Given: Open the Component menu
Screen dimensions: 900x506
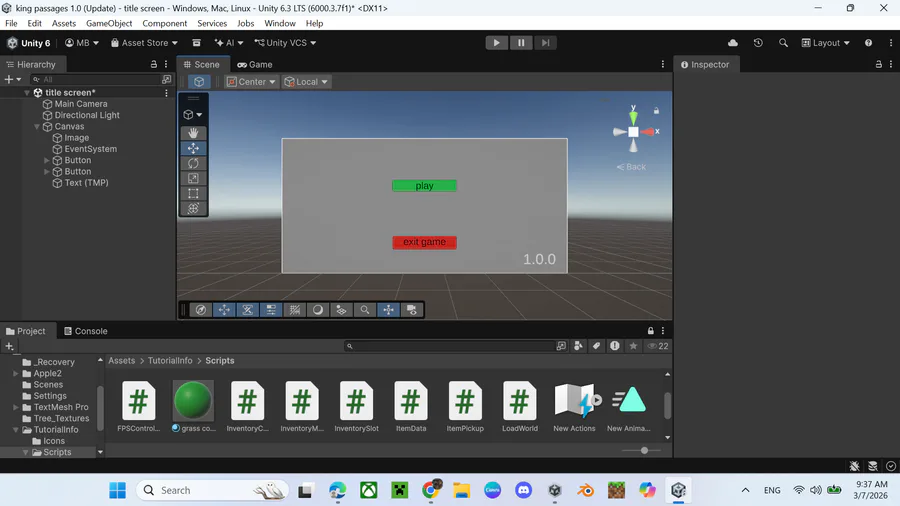Looking at the screenshot, I should point(165,23).
